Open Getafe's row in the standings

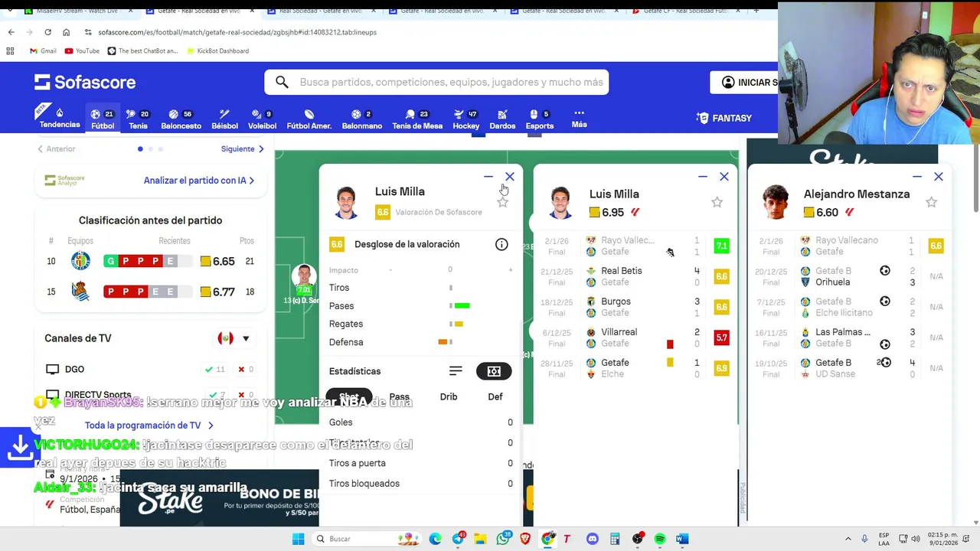[151, 261]
